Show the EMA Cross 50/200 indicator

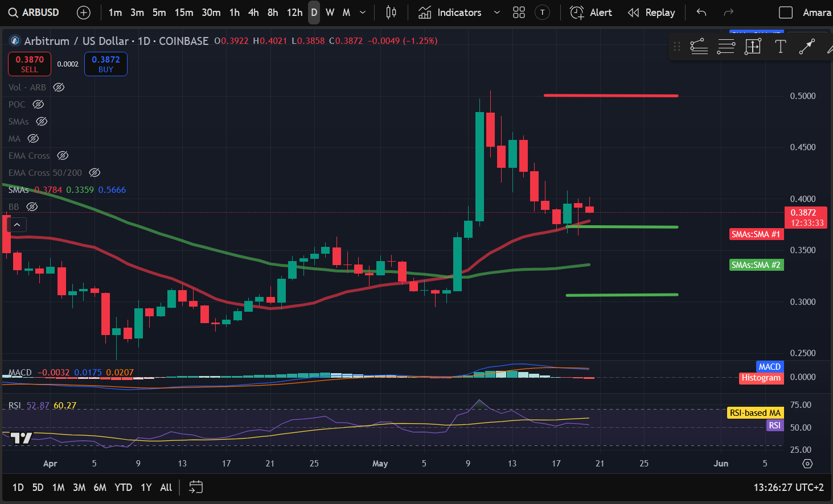[95, 172]
